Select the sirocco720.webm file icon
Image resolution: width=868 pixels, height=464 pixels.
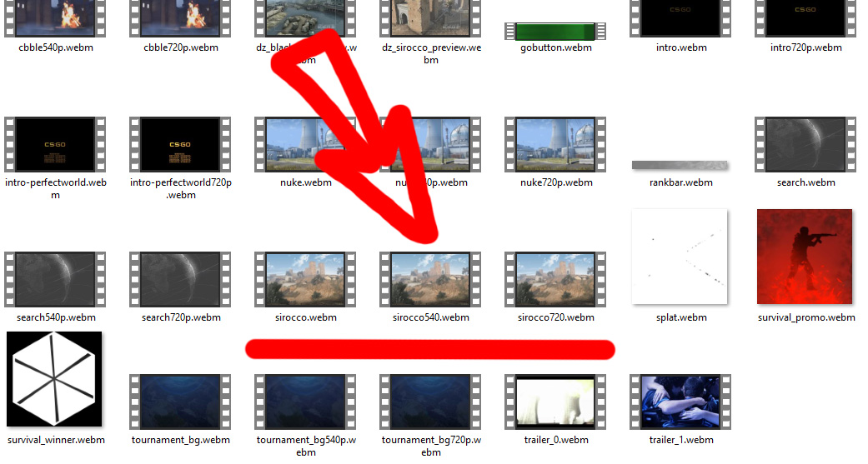coord(555,279)
